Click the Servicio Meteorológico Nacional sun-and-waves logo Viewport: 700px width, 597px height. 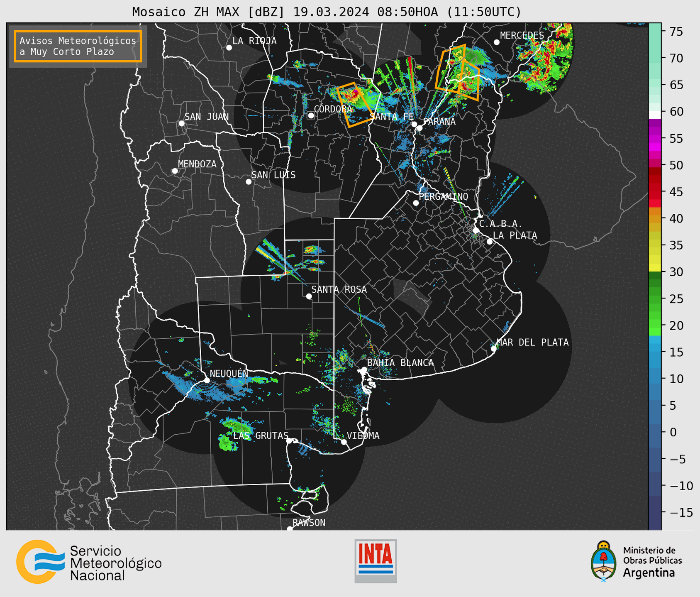click(x=41, y=562)
